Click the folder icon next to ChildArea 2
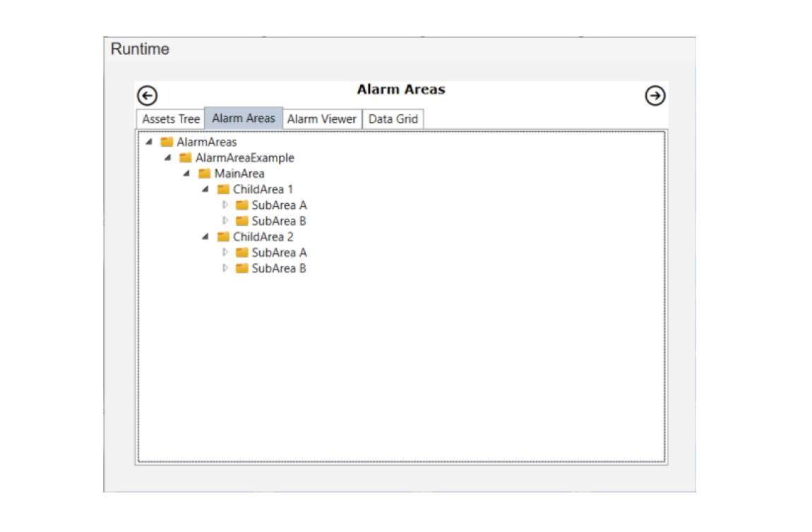 tap(223, 237)
